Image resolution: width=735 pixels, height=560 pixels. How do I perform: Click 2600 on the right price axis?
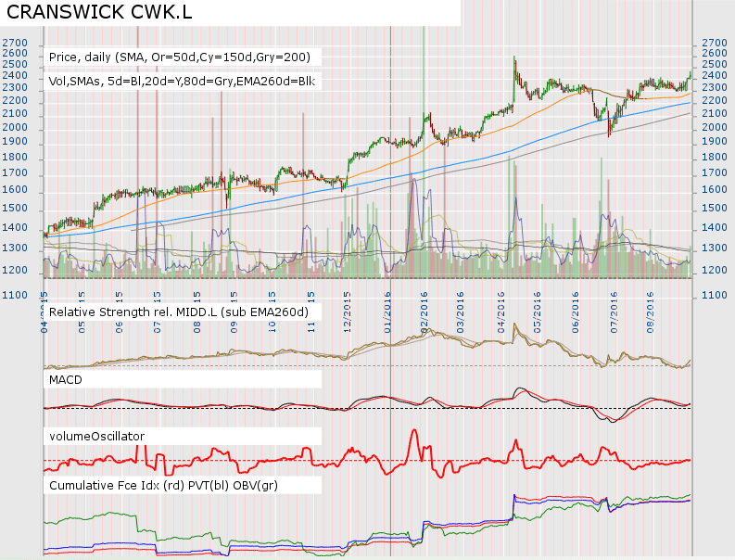coord(715,54)
